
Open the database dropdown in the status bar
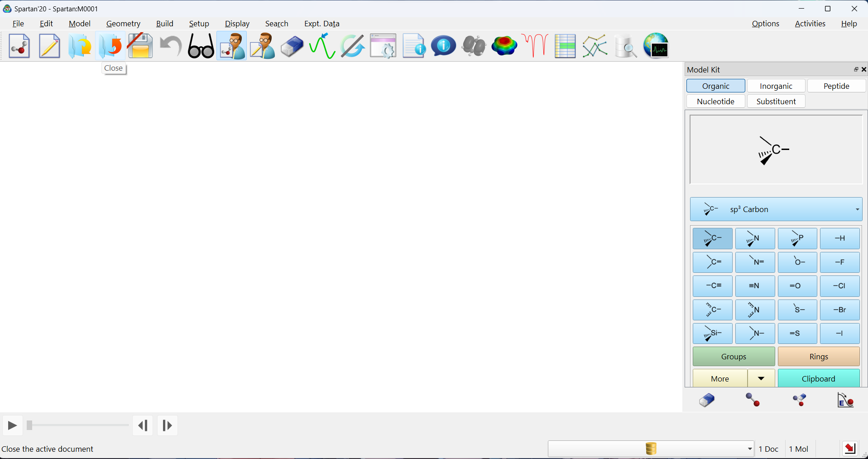point(651,449)
